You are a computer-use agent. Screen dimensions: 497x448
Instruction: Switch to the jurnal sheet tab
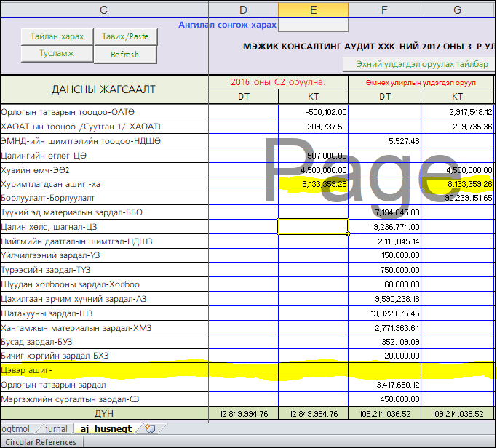point(56,429)
